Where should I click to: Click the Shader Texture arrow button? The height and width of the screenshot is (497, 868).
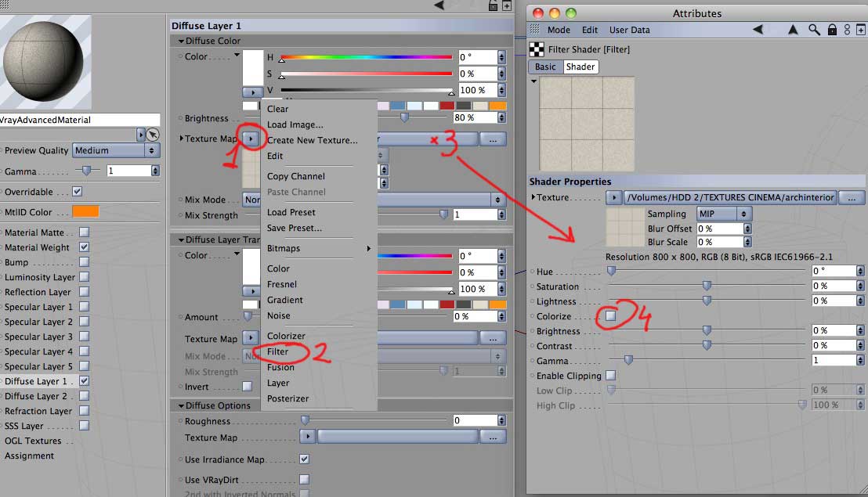(x=614, y=197)
